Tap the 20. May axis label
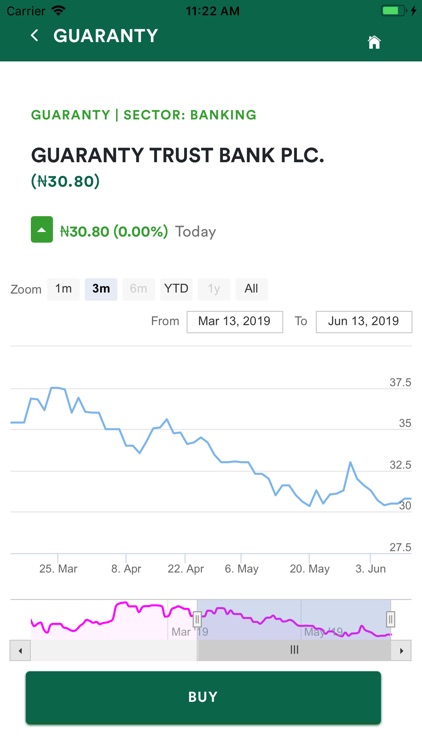422x750 pixels. 310,569
